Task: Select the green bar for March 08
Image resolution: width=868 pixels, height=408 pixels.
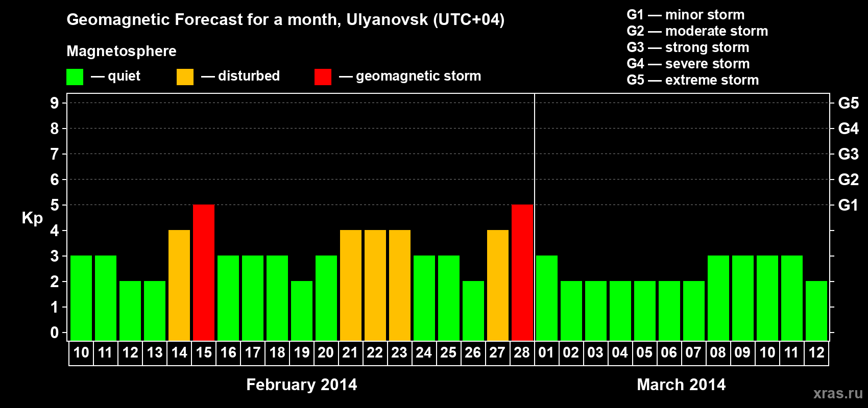Action: 718,298
